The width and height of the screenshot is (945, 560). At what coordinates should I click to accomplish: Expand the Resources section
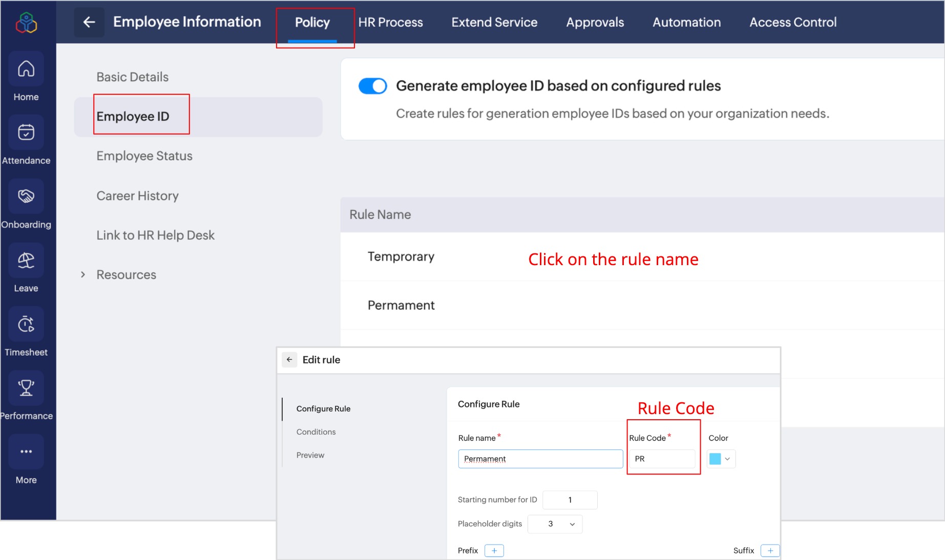coord(83,275)
